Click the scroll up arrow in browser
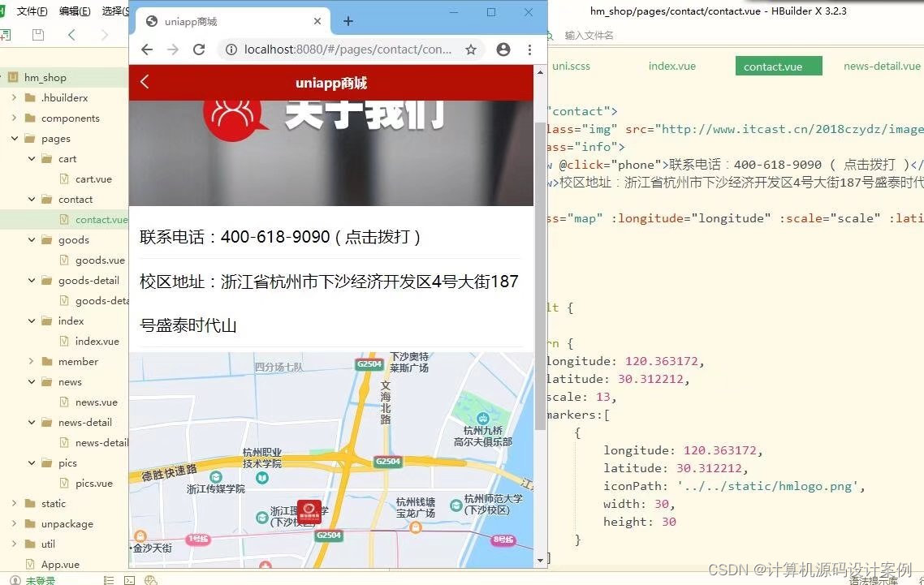 click(x=541, y=72)
